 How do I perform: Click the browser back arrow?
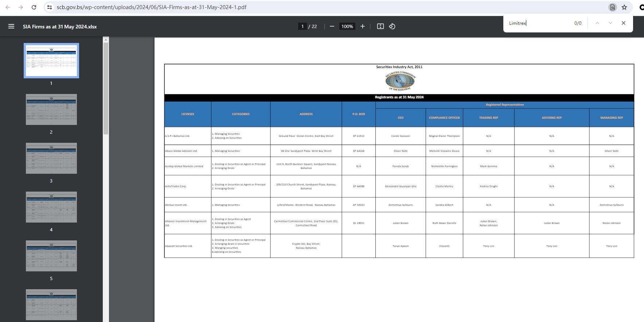[8, 7]
